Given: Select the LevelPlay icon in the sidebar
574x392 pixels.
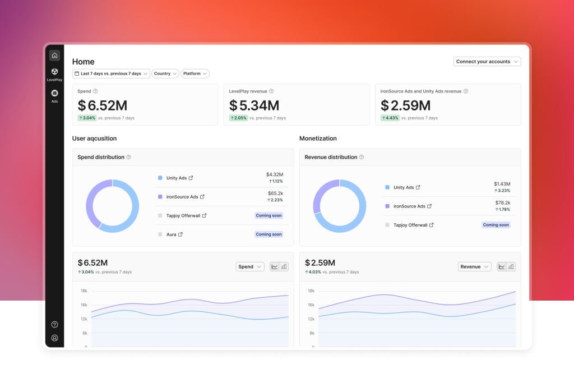Looking at the screenshot, I should click(54, 72).
